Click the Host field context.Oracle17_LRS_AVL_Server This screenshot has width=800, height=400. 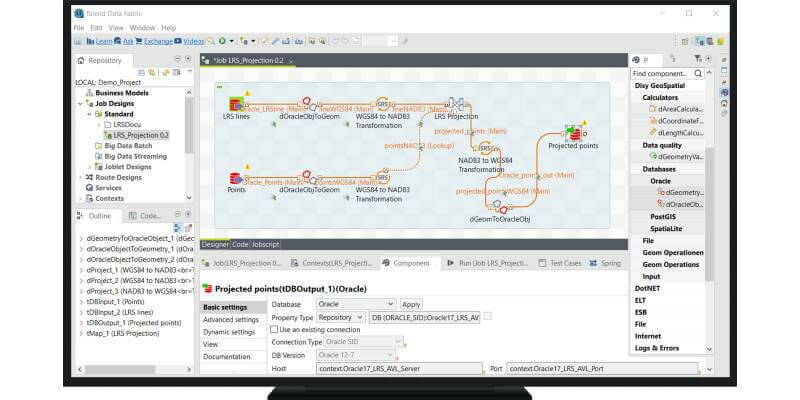tap(399, 368)
